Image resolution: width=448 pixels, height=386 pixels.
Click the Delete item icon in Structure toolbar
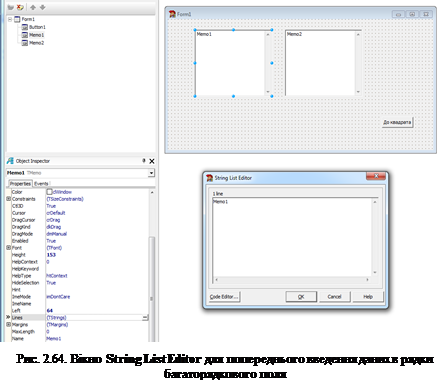click(x=20, y=7)
